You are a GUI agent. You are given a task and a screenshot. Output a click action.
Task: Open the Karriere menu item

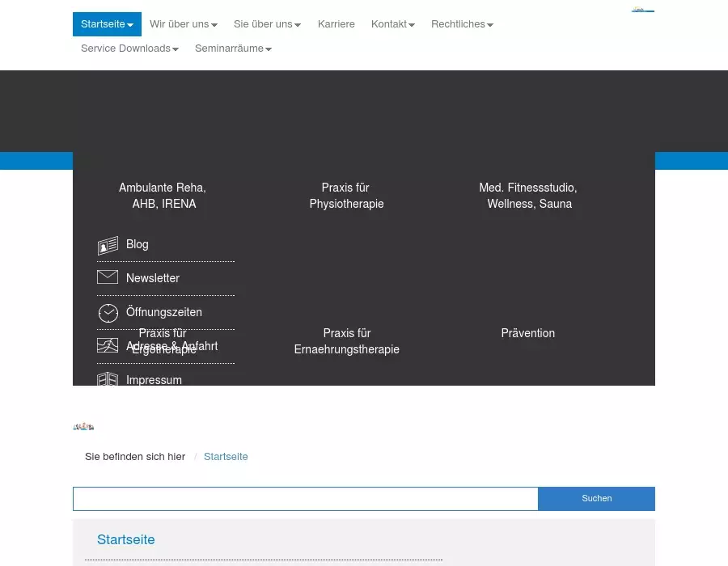coord(336,24)
